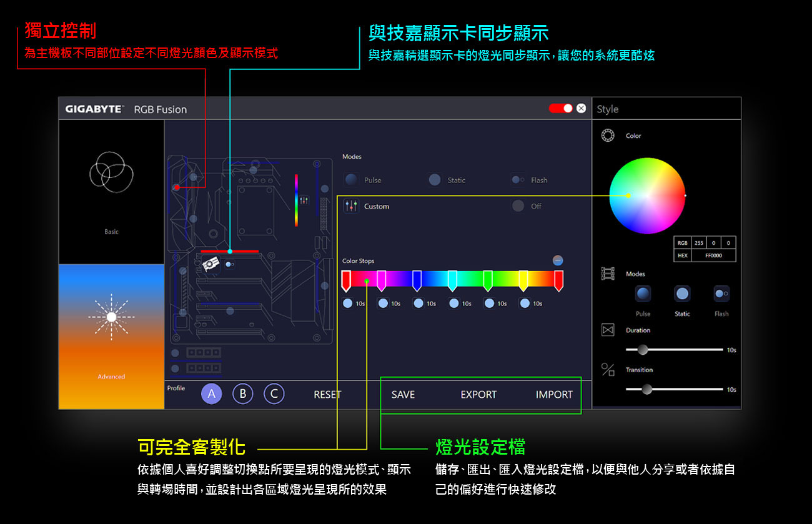Choose Flash in the Style panel
Image resolution: width=812 pixels, height=524 pixels.
(x=721, y=294)
